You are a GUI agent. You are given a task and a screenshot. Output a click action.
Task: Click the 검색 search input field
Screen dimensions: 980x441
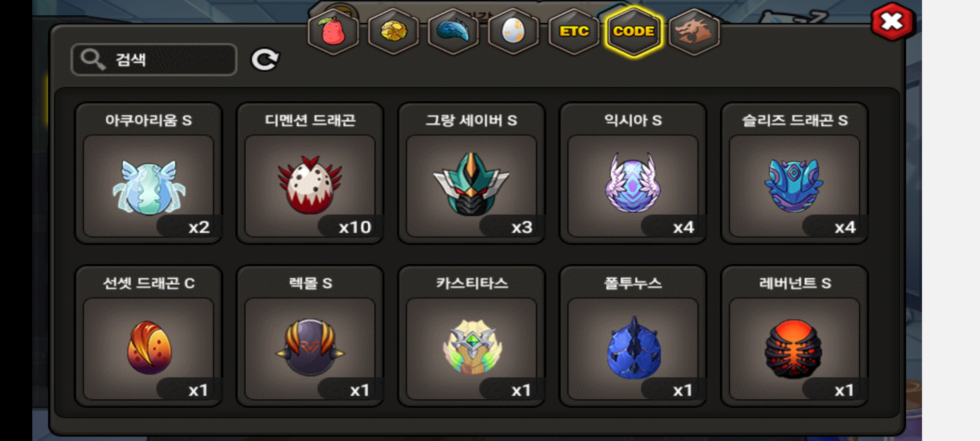coord(154,60)
